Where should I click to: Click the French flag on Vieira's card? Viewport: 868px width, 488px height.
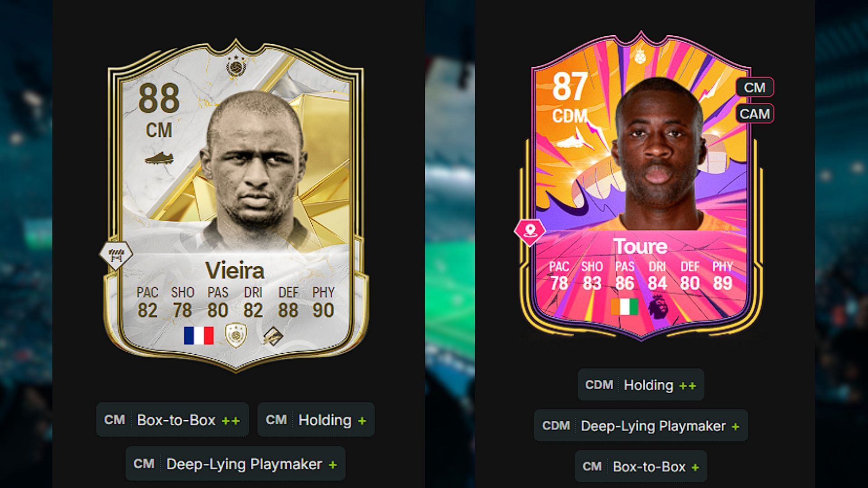pos(198,336)
